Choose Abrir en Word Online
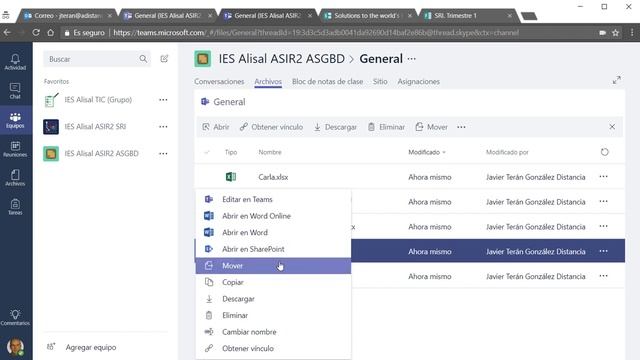 (x=273, y=216)
